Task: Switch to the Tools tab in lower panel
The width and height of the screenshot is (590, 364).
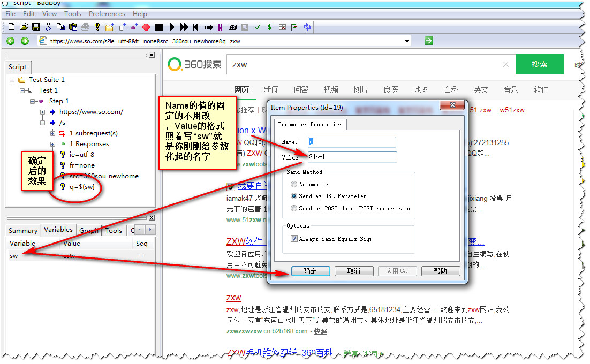Action: 114,231
